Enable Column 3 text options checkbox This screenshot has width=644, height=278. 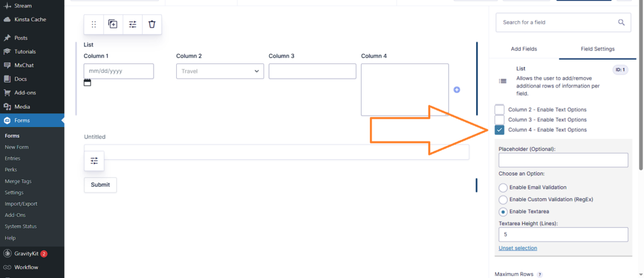499,120
